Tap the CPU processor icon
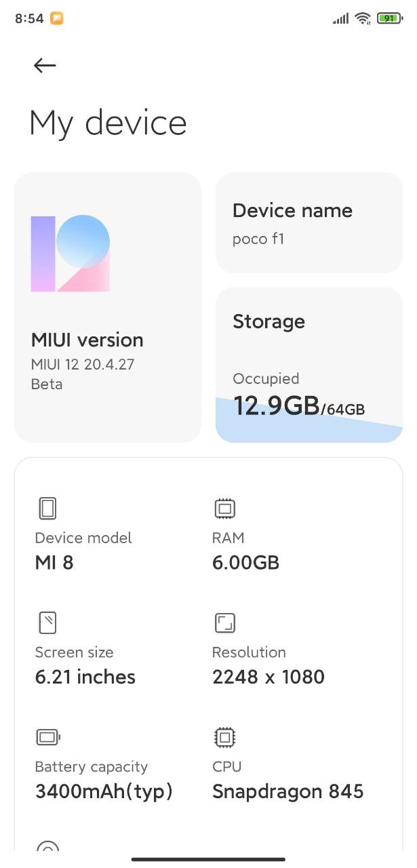The width and height of the screenshot is (417, 868). (224, 737)
